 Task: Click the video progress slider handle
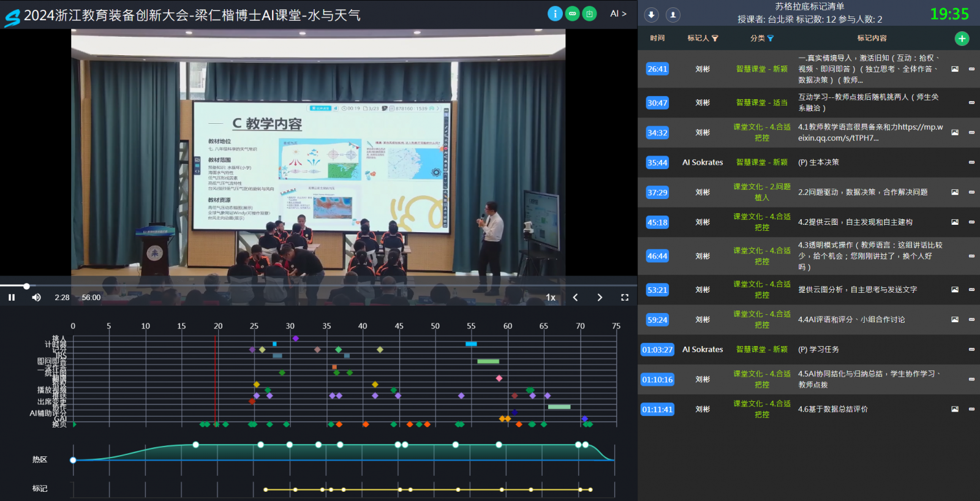click(x=26, y=286)
